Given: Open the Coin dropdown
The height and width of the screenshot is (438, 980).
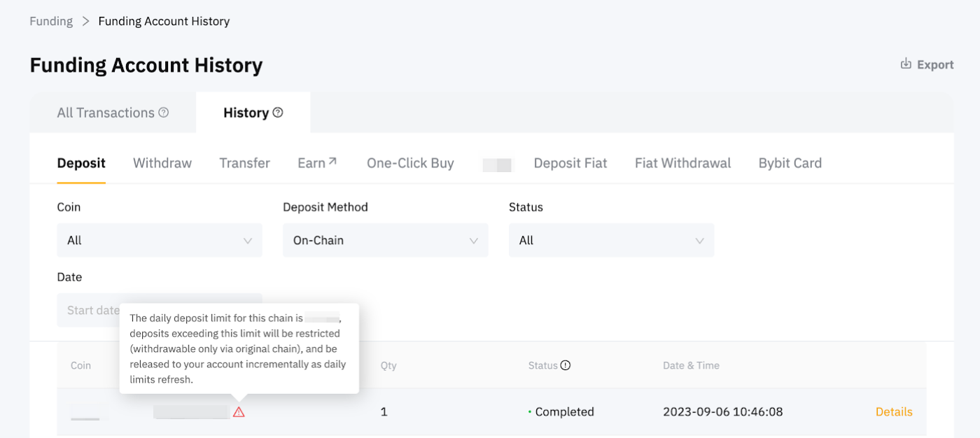Looking at the screenshot, I should [x=160, y=240].
